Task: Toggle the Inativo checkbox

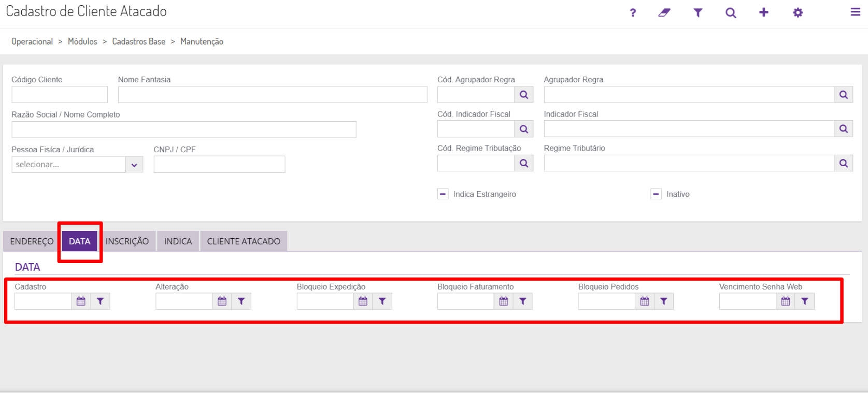Action: point(656,194)
